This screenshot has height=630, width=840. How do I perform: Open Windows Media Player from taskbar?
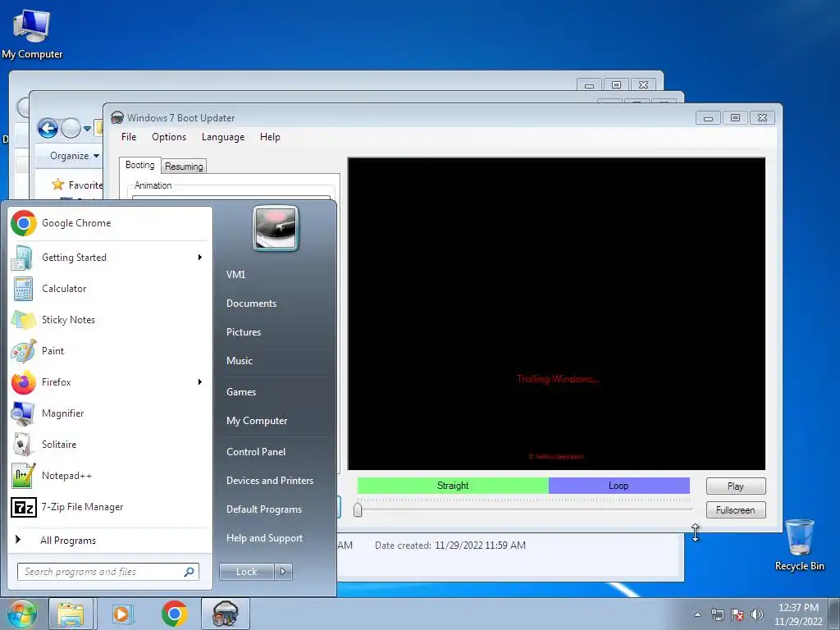click(122, 614)
